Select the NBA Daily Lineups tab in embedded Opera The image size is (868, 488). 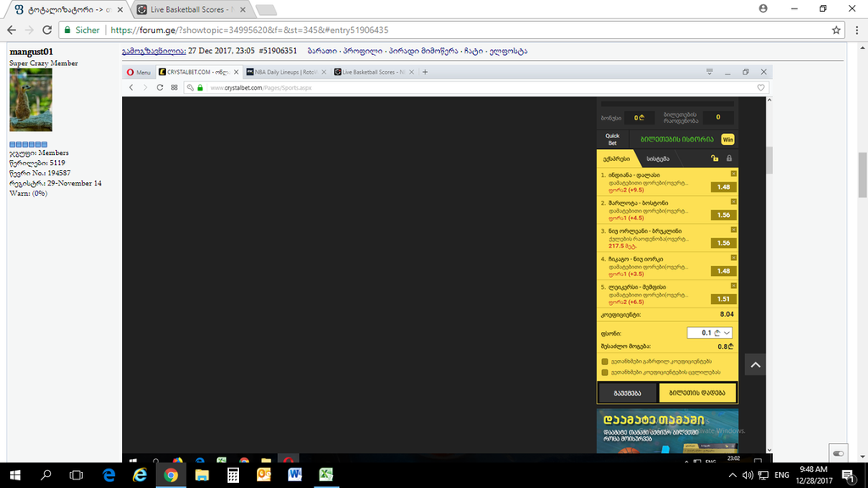[282, 72]
